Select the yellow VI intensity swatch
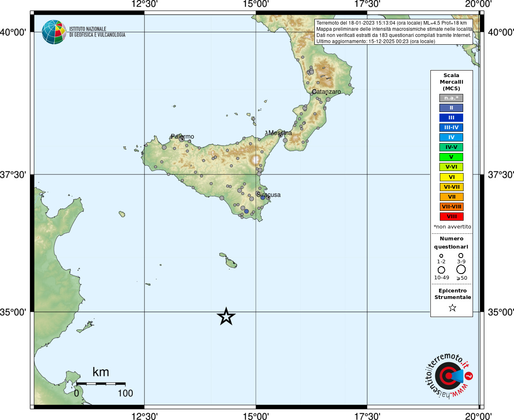 point(451,177)
